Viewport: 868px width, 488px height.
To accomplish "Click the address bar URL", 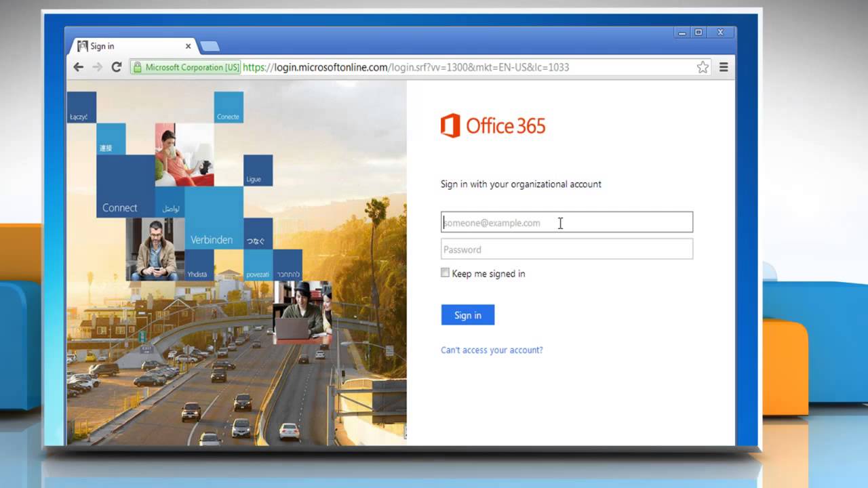I will 406,67.
